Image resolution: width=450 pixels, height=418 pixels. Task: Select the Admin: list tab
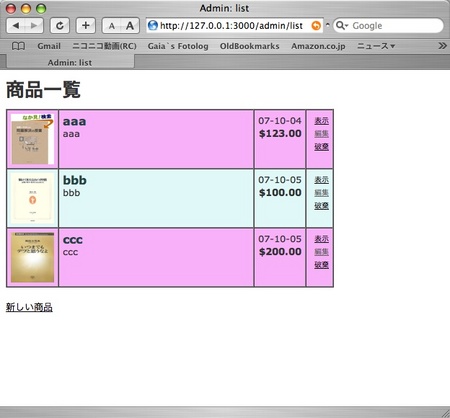70,62
